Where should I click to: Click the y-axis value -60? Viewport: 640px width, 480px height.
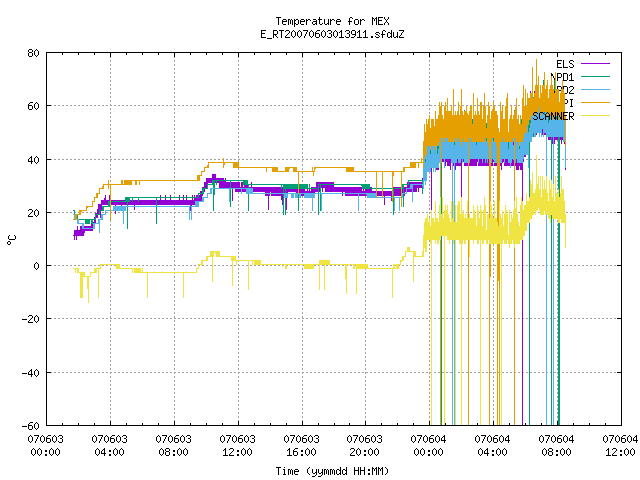pyautogui.click(x=31, y=426)
